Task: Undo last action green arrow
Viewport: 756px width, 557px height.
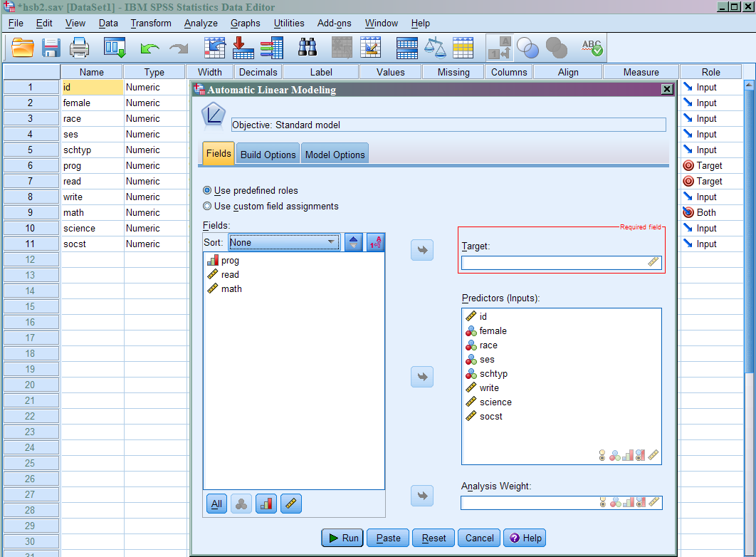Action: coord(149,48)
